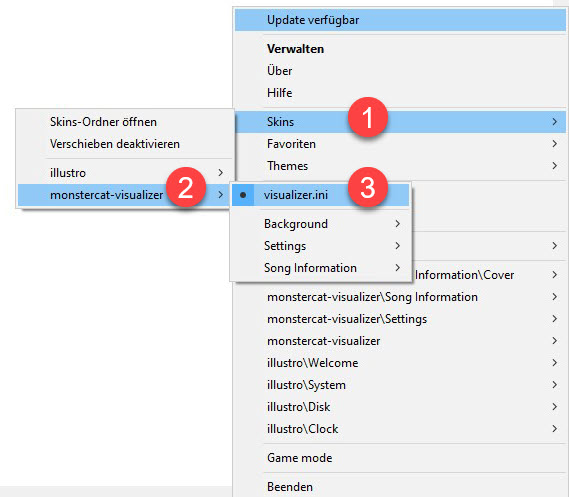569x497 pixels.
Task: Open the illustro\Clock entry
Action: pyautogui.click(x=400, y=429)
